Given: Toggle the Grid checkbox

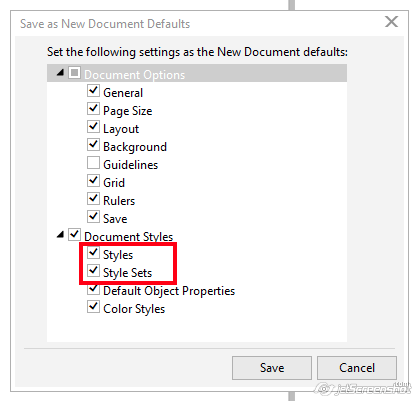Looking at the screenshot, I should click(93, 181).
